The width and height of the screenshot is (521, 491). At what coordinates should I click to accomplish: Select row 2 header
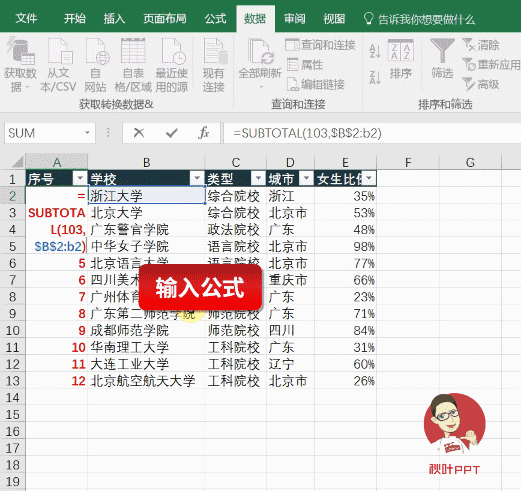pyautogui.click(x=13, y=196)
